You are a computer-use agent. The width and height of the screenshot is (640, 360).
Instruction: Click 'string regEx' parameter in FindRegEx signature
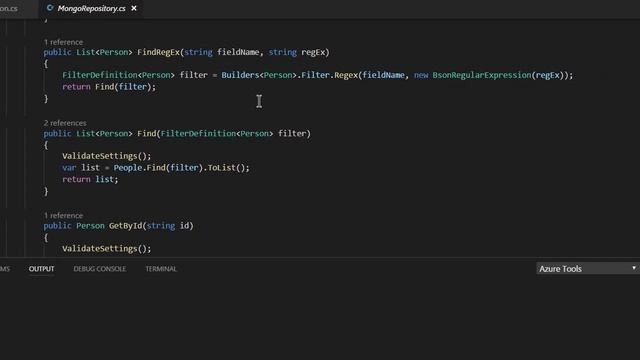(x=297, y=52)
